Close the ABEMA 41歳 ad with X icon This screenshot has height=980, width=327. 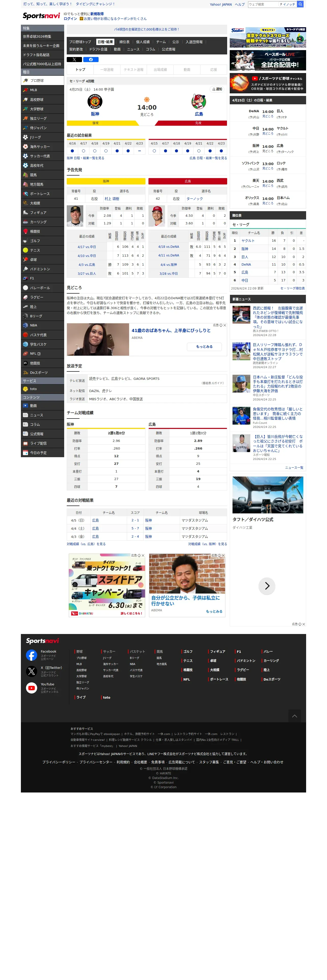[225, 325]
